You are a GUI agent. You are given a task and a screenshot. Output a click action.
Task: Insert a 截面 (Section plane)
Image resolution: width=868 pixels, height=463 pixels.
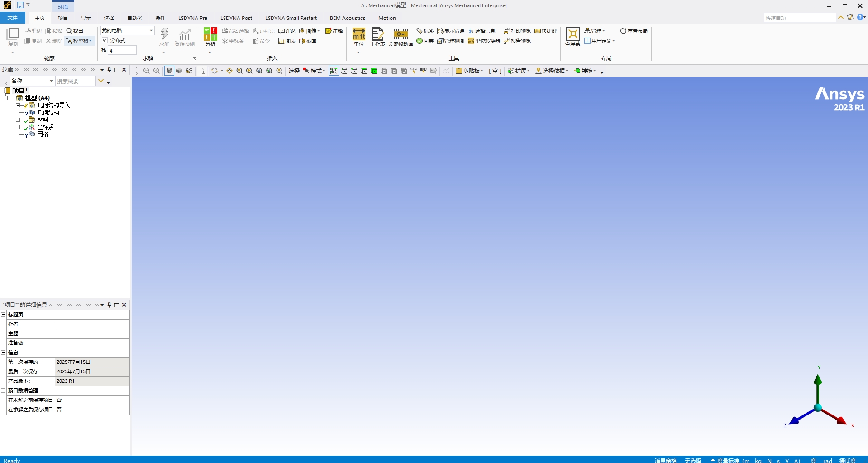coord(308,40)
